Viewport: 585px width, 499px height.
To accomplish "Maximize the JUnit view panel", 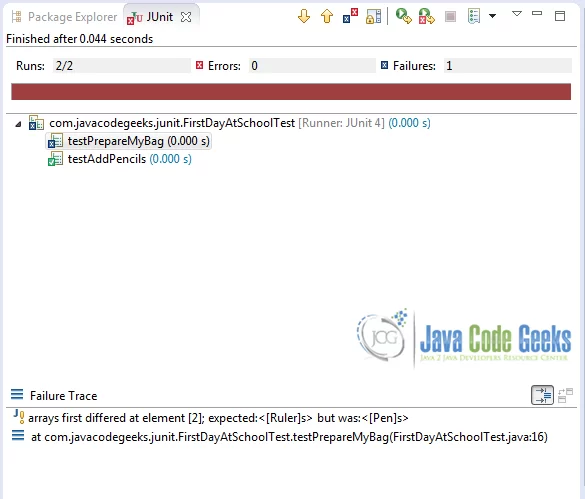I will click(560, 16).
